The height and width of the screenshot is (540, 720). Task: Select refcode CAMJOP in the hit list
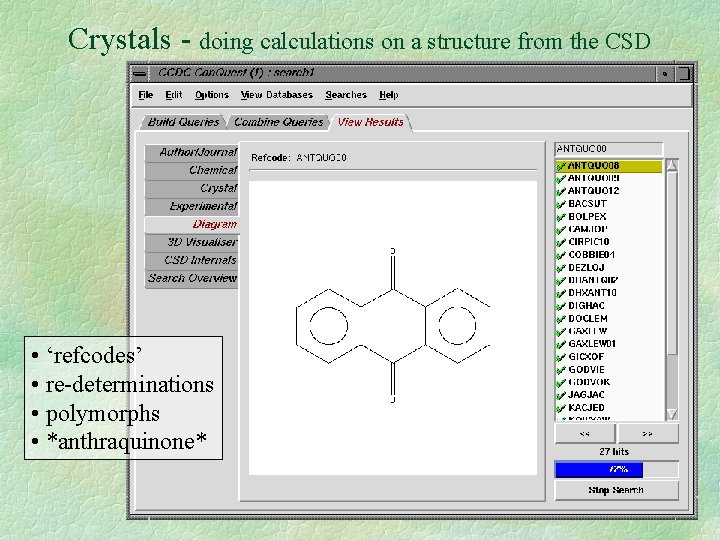[588, 229]
